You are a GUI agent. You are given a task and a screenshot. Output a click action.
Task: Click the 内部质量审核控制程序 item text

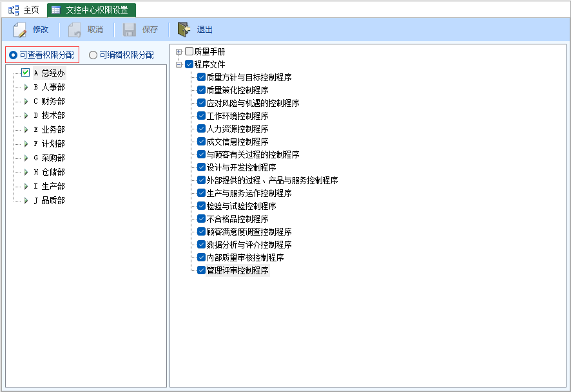click(245, 257)
